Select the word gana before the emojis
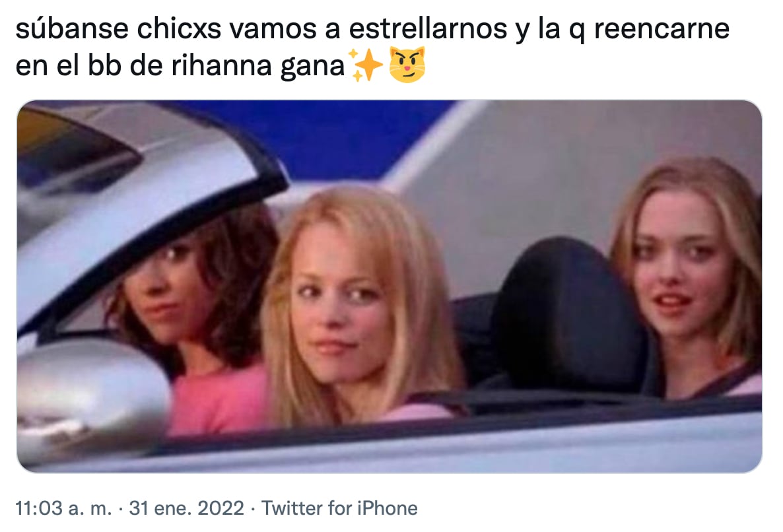Screen dimensions: 783x532 pos(312,67)
